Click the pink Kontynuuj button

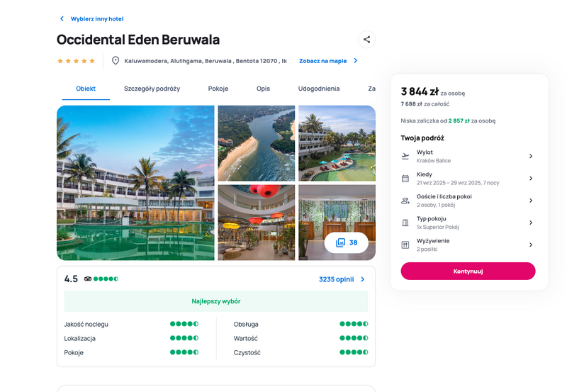click(468, 271)
